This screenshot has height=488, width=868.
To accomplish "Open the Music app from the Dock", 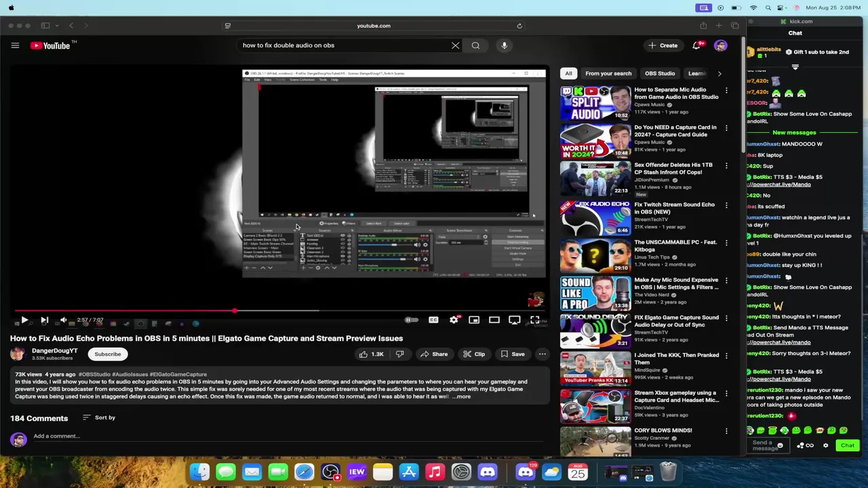I will click(x=435, y=472).
